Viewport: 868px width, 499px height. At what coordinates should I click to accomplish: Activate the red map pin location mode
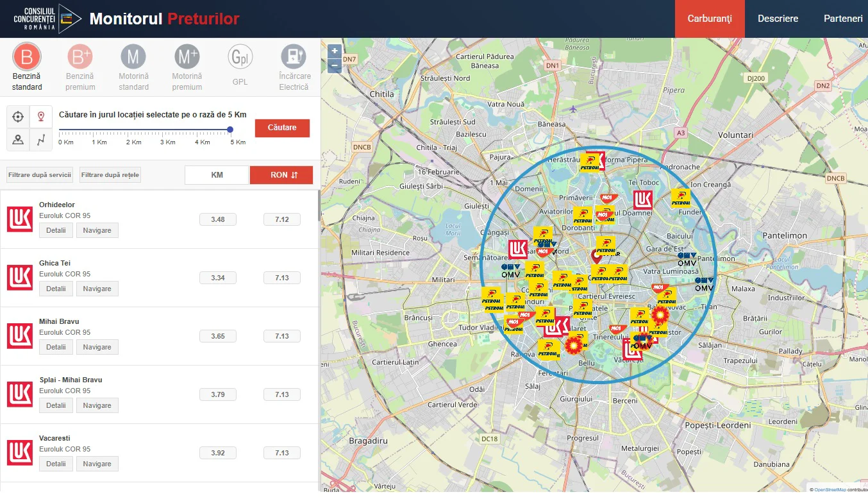41,117
